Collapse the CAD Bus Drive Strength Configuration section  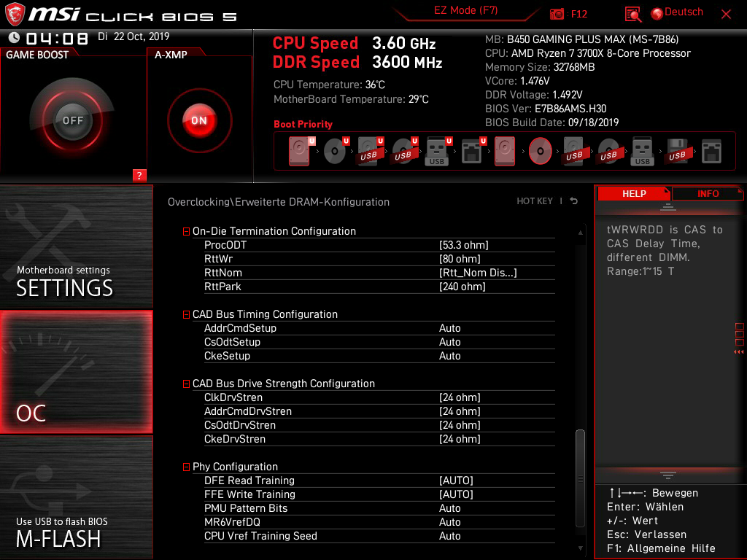(186, 384)
